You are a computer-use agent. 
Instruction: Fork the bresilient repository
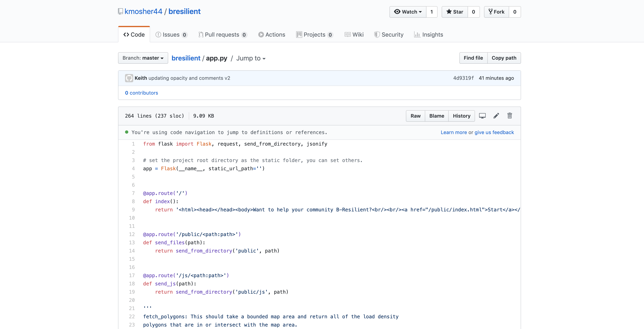[497, 12]
